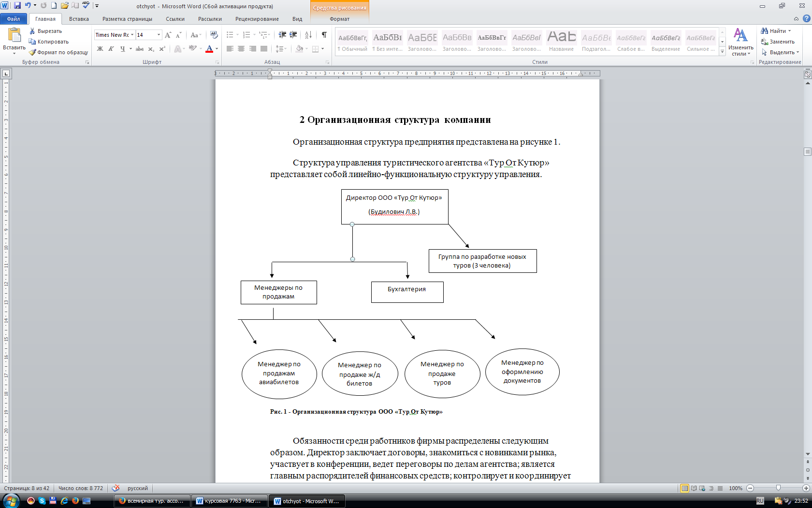812x508 pixels.
Task: Toggle the ruler button above scrollbar
Action: (807, 75)
